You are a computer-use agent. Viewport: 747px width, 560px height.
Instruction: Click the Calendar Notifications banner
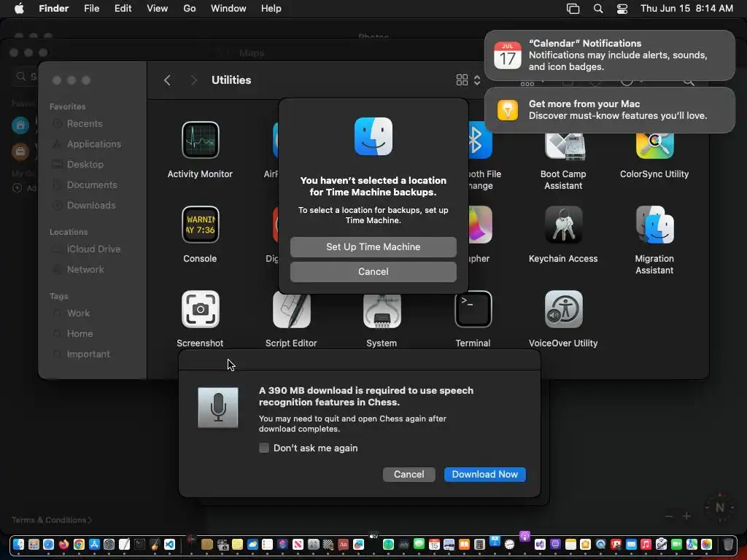(609, 55)
